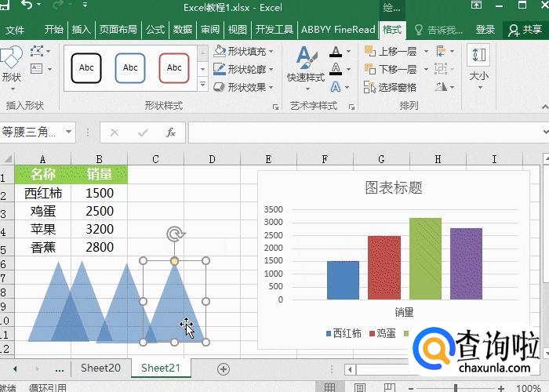Viewport: 549px width, 392px height.
Task: Open the Name Box dropdown arrow
Action: (69, 132)
